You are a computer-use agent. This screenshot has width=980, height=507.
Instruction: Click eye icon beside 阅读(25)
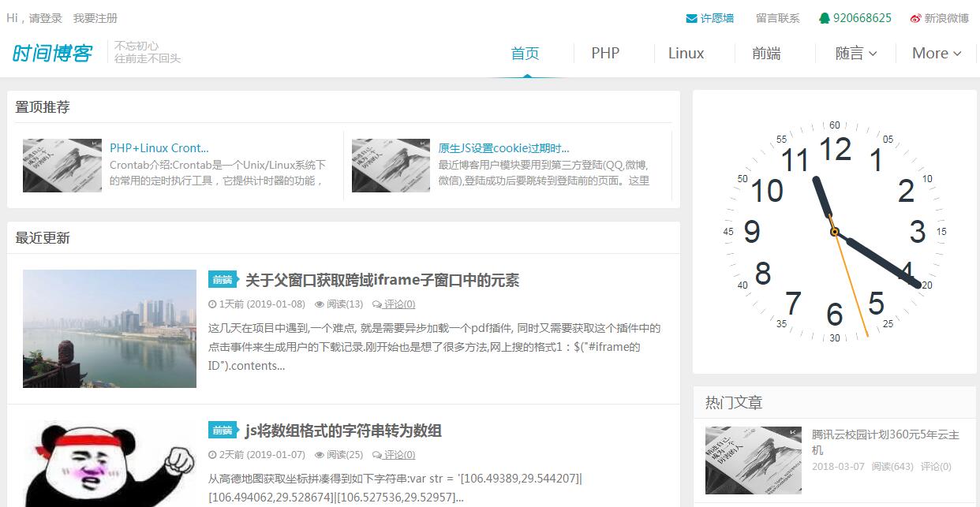[320, 455]
